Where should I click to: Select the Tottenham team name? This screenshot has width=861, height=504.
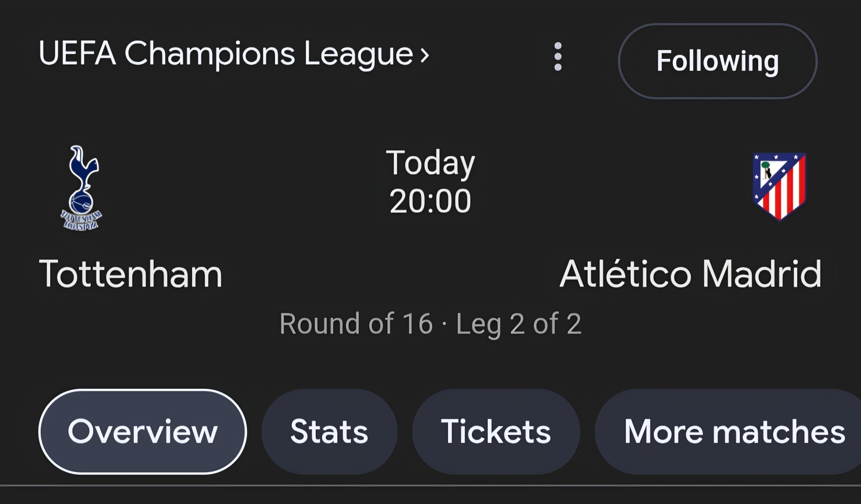coord(131,274)
